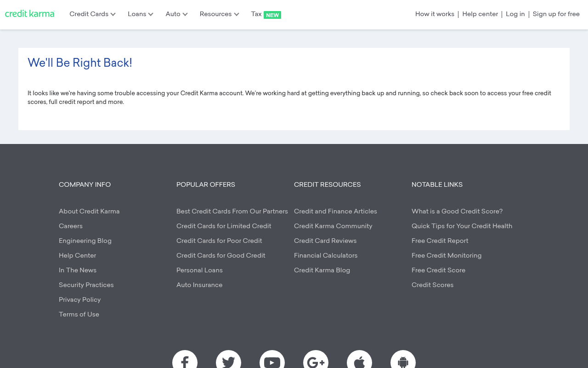Open the Free Credit Score link
The height and width of the screenshot is (368, 588).
[438, 270]
